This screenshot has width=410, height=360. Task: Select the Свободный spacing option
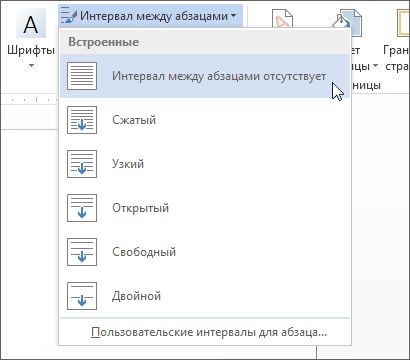coord(205,252)
